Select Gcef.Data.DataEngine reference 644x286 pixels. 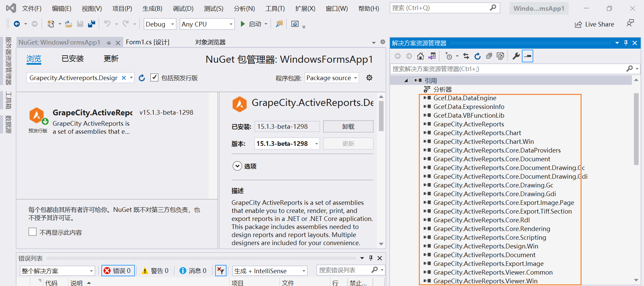(465, 98)
